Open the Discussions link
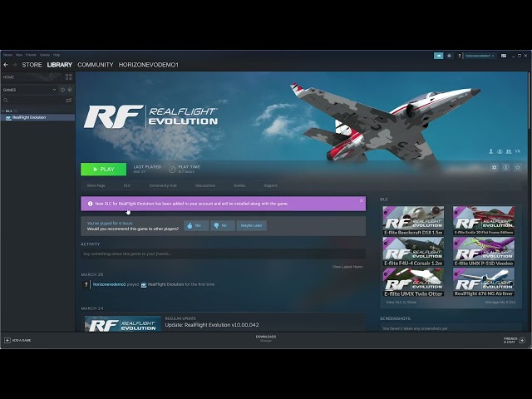 pos(205,185)
